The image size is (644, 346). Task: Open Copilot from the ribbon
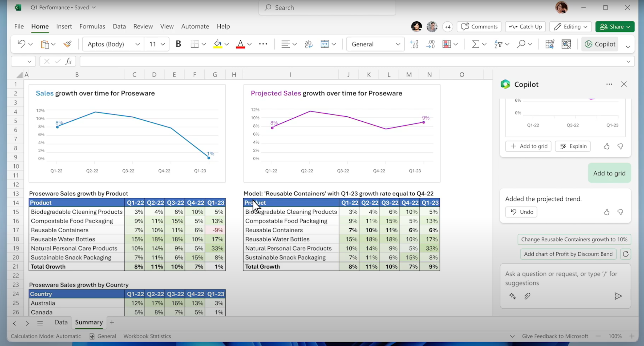(x=600, y=44)
